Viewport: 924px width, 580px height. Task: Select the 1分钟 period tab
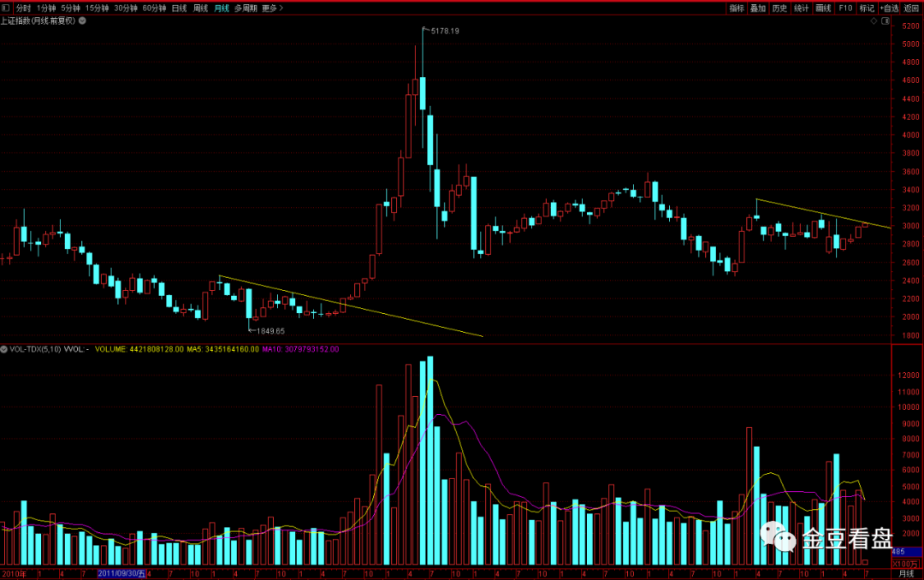pyautogui.click(x=46, y=9)
